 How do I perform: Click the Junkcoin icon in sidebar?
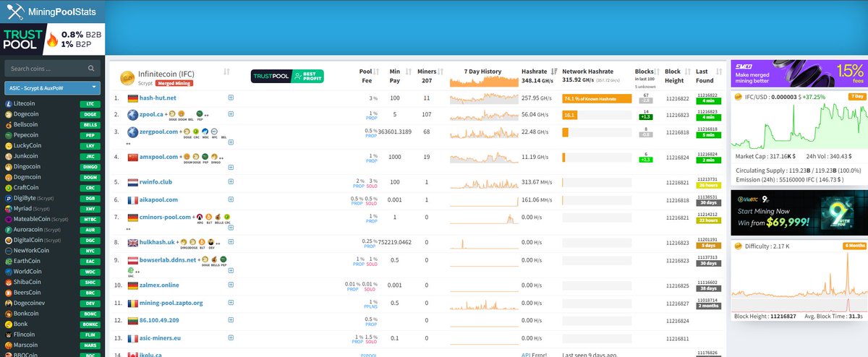8,156
